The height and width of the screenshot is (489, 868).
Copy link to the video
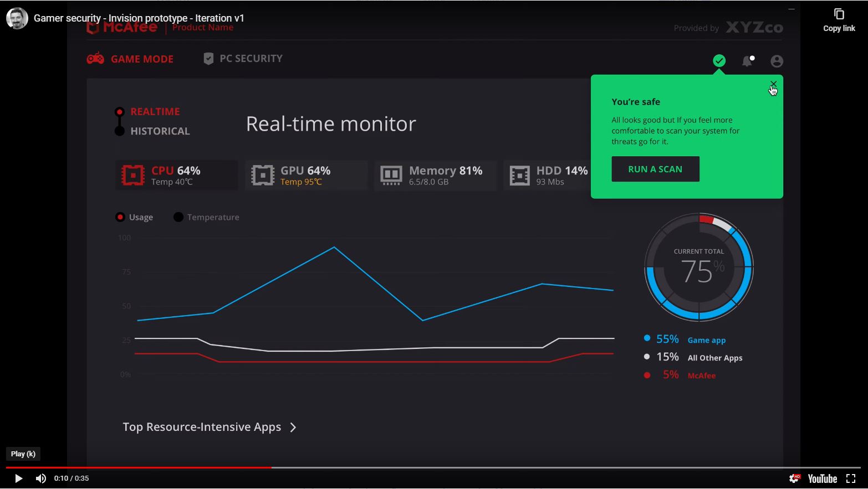(839, 20)
